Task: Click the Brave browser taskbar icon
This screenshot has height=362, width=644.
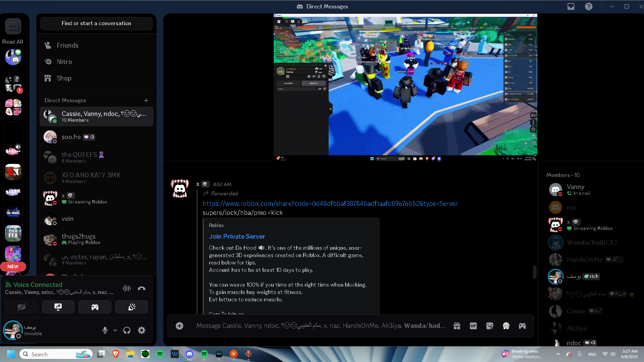Action: coord(116,354)
